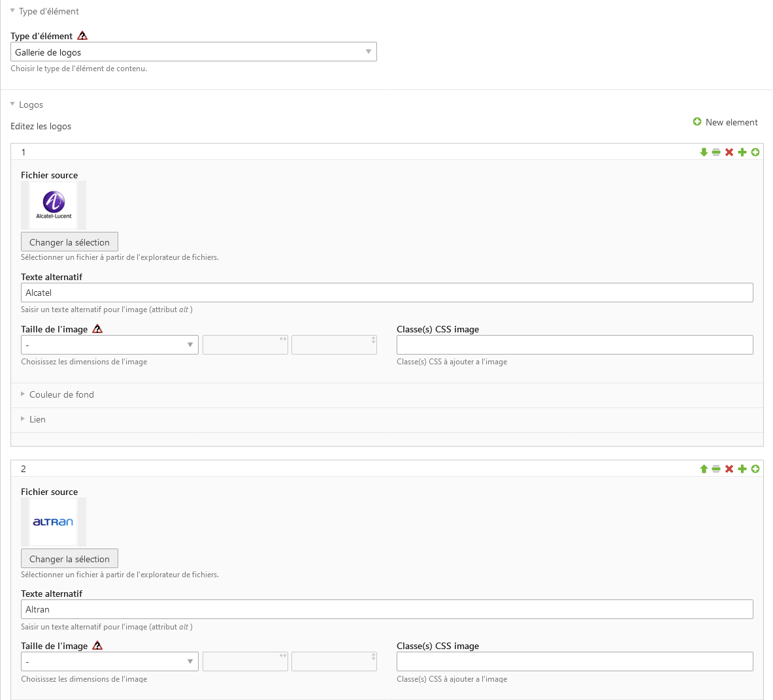Click Texte alternatif label in logo 1
This screenshot has width=773, height=700.
point(52,277)
